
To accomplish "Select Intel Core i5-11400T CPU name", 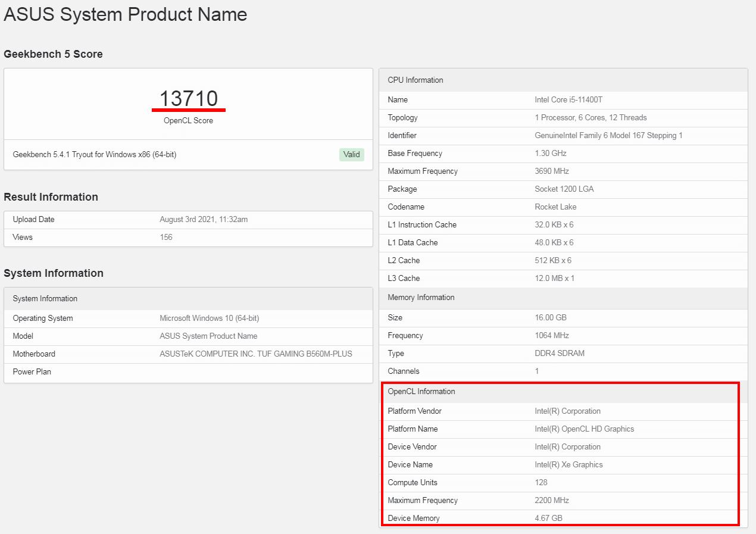I will click(568, 99).
